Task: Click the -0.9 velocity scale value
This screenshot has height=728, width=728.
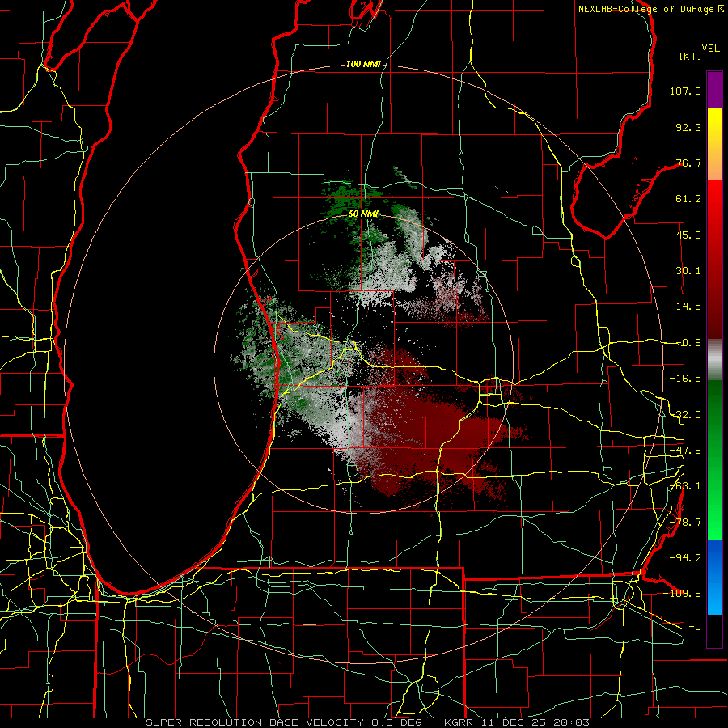Action: tap(688, 343)
